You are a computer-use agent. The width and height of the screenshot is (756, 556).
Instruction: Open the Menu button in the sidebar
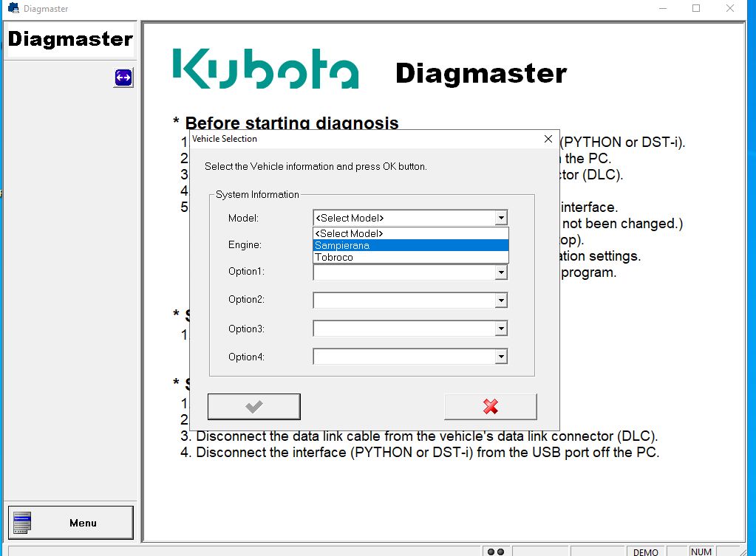click(71, 523)
